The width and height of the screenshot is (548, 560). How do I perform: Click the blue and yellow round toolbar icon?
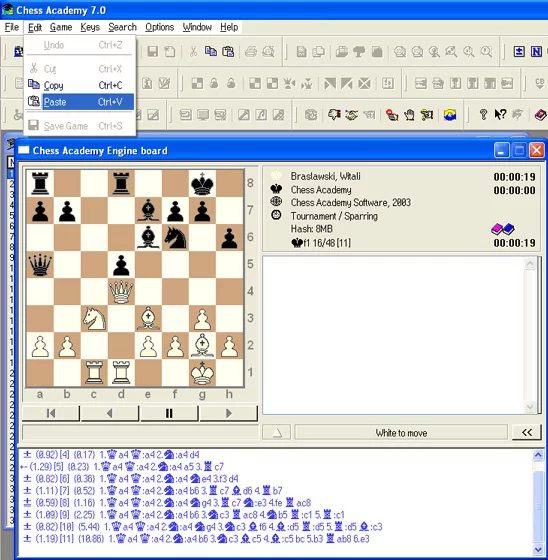pos(450,115)
